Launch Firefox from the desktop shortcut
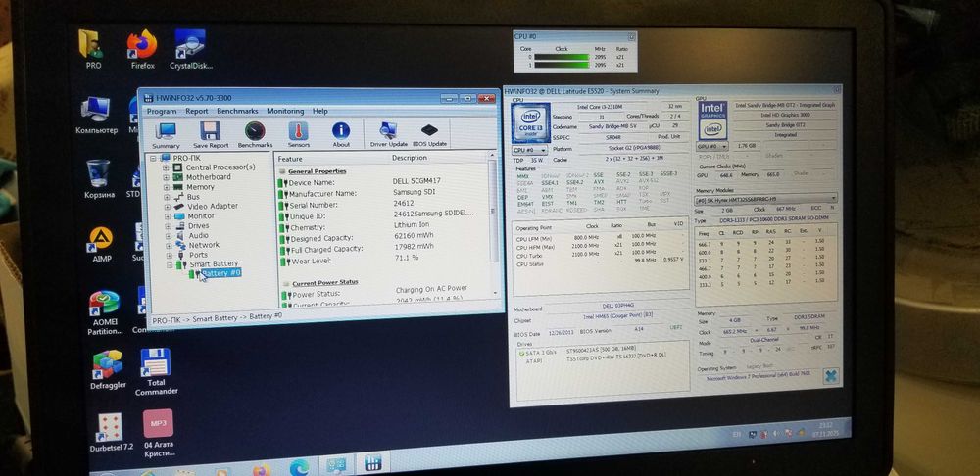Viewport: 980px width, 476px height. (x=142, y=49)
